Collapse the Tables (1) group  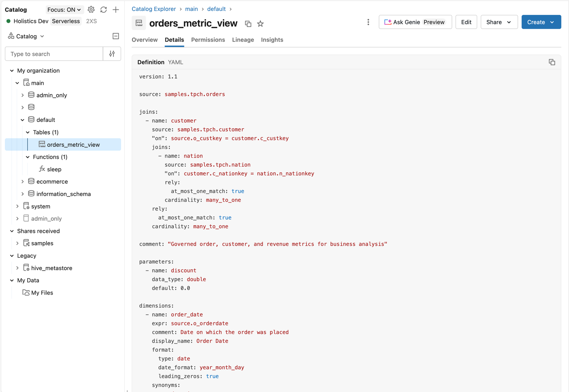tap(28, 132)
